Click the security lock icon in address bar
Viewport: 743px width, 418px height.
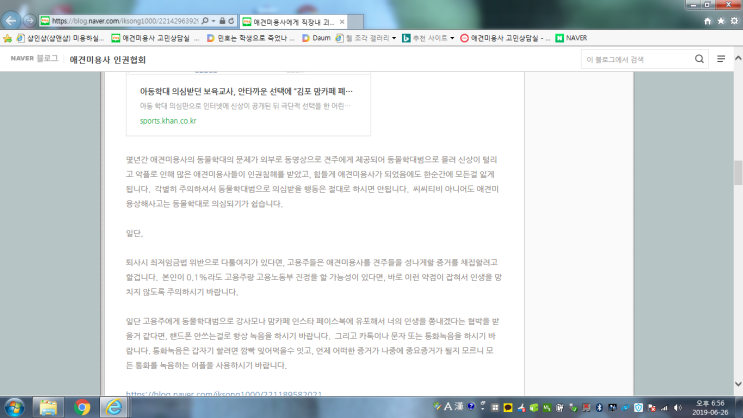click(x=222, y=21)
